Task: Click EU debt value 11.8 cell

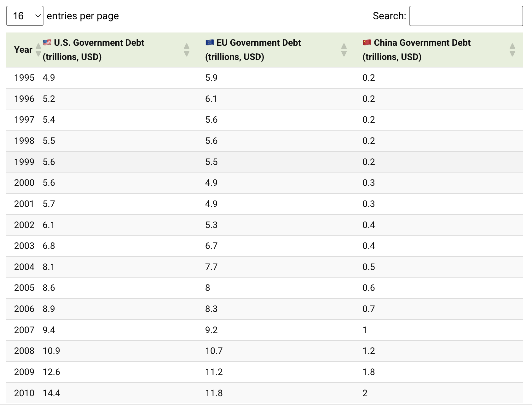Action: click(214, 393)
